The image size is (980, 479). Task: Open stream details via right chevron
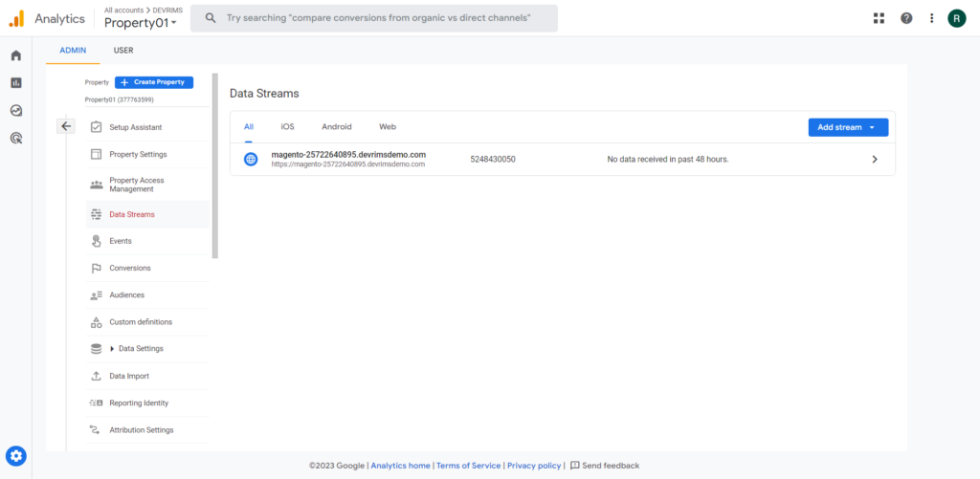[x=875, y=160]
